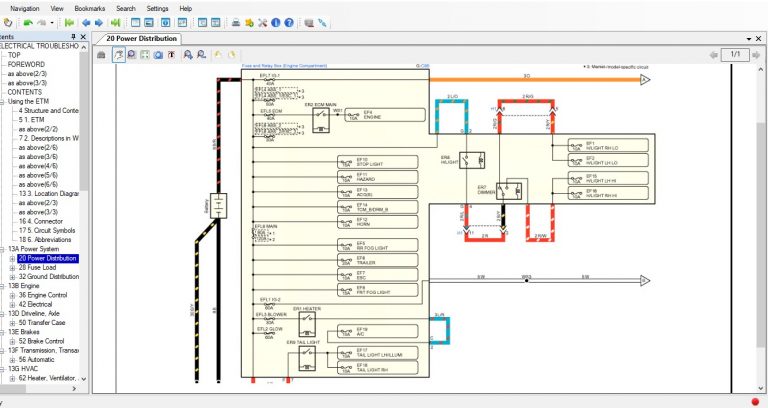Collapse the Using the ETM section
768x408 pixels.
point(2,101)
